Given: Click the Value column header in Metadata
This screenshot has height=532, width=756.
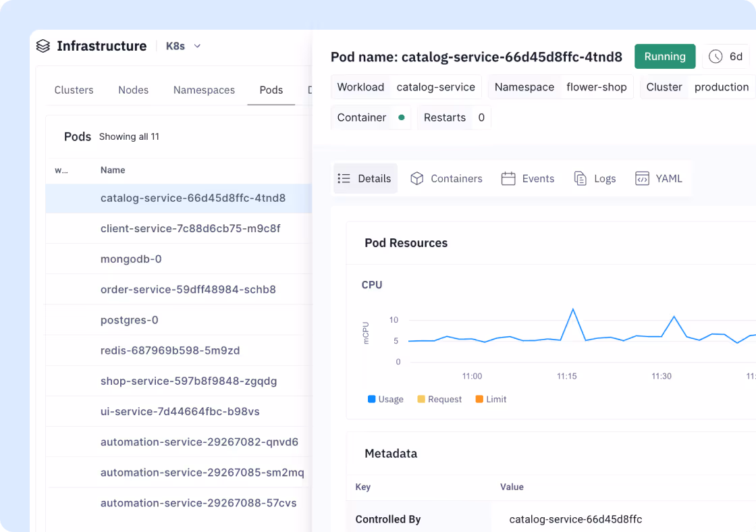Looking at the screenshot, I should point(512,487).
